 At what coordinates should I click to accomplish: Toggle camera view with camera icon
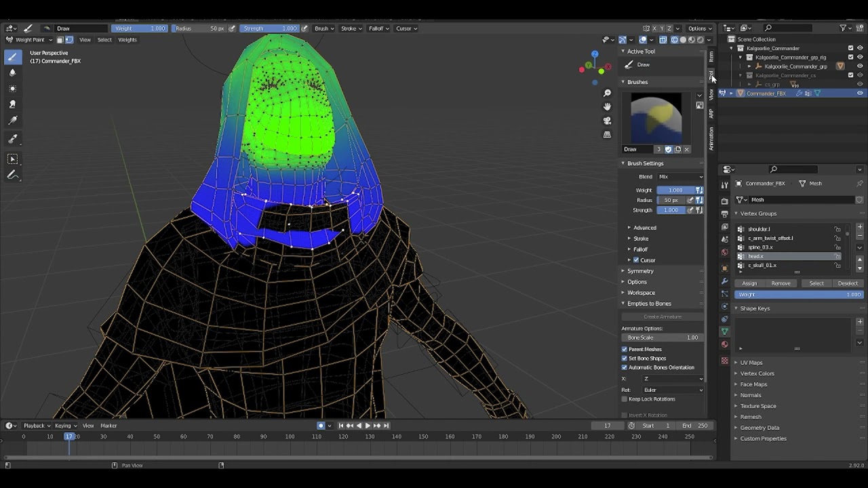tap(607, 121)
